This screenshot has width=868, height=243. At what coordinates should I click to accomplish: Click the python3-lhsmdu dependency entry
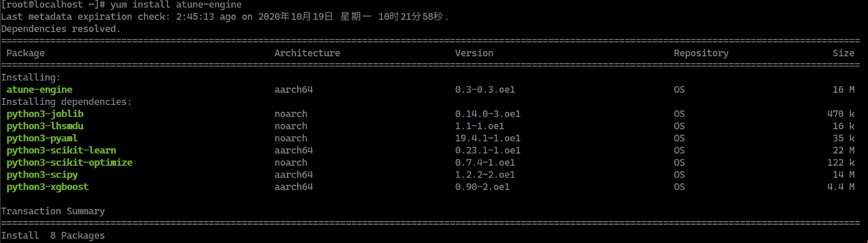[x=45, y=126]
